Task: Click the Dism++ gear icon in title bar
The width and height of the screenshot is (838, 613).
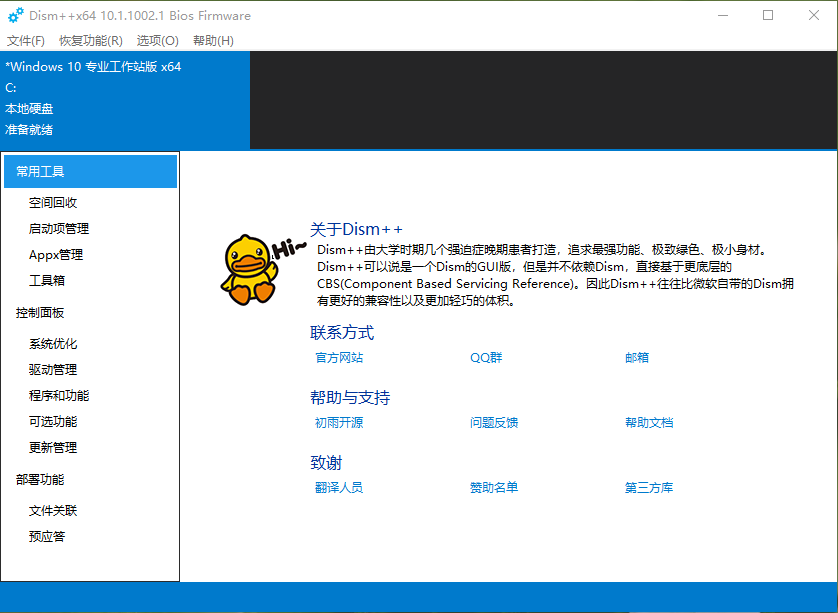Action: [15, 15]
